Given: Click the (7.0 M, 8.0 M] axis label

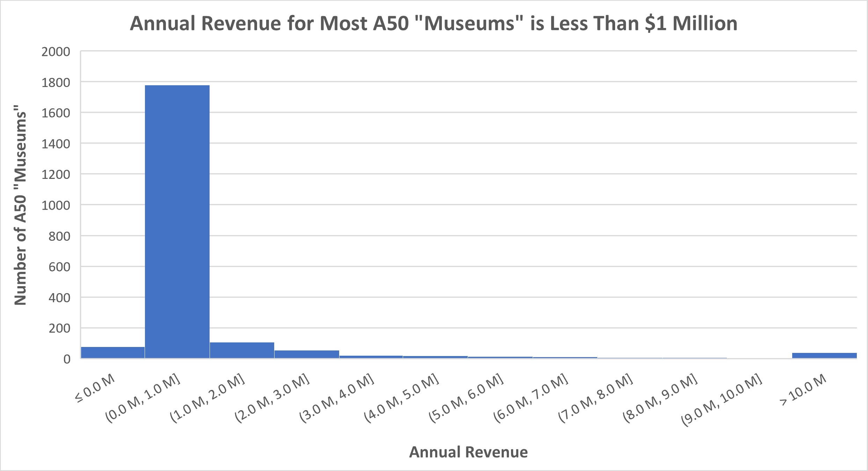Looking at the screenshot, I should point(595,398).
